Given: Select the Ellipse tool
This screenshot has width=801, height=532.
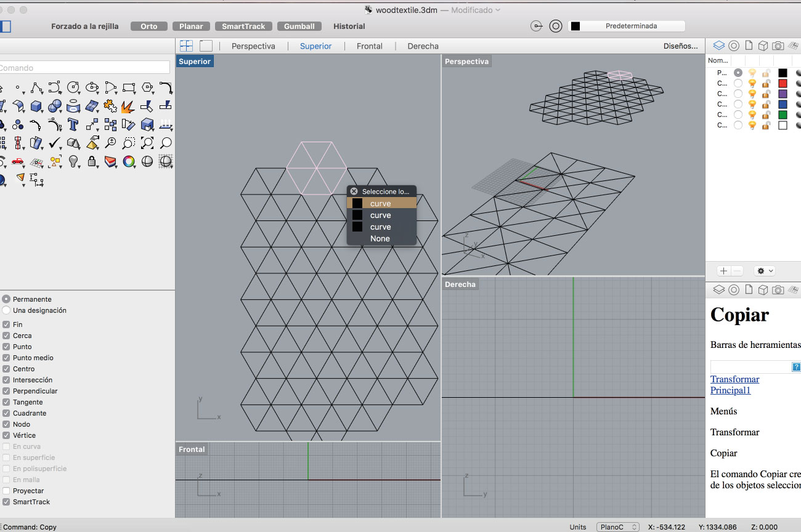Looking at the screenshot, I should click(92, 87).
